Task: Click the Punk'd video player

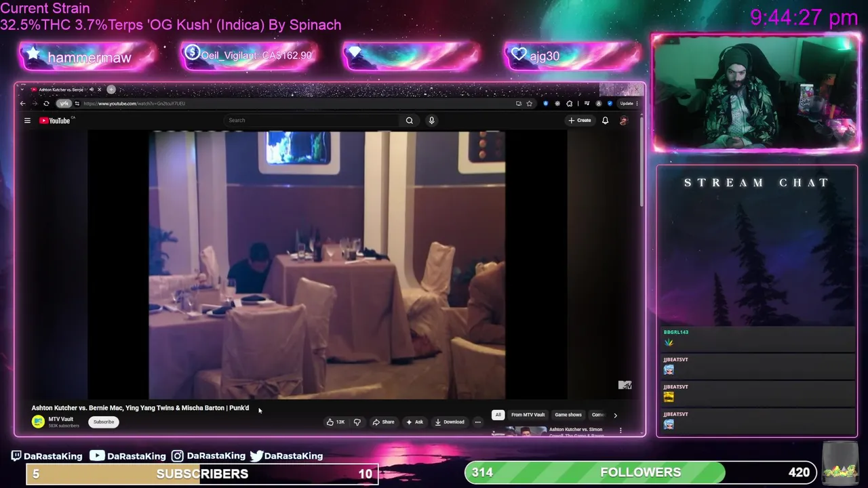Action: 327,264
